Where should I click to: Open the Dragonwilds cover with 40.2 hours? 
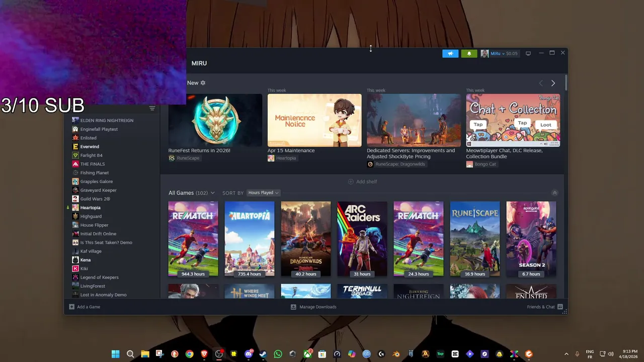(x=306, y=239)
